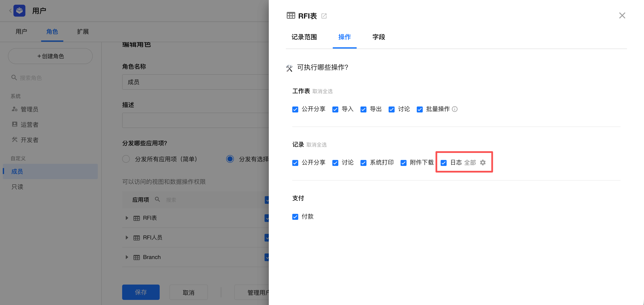The width and height of the screenshot is (644, 305).
Task: Uncheck record 讨论 checkbox
Action: click(x=335, y=163)
